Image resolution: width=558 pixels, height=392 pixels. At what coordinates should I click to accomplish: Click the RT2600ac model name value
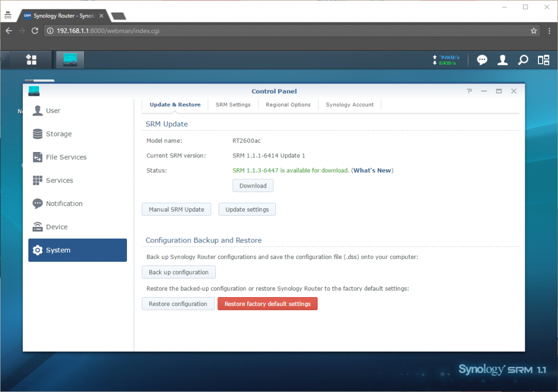click(246, 141)
